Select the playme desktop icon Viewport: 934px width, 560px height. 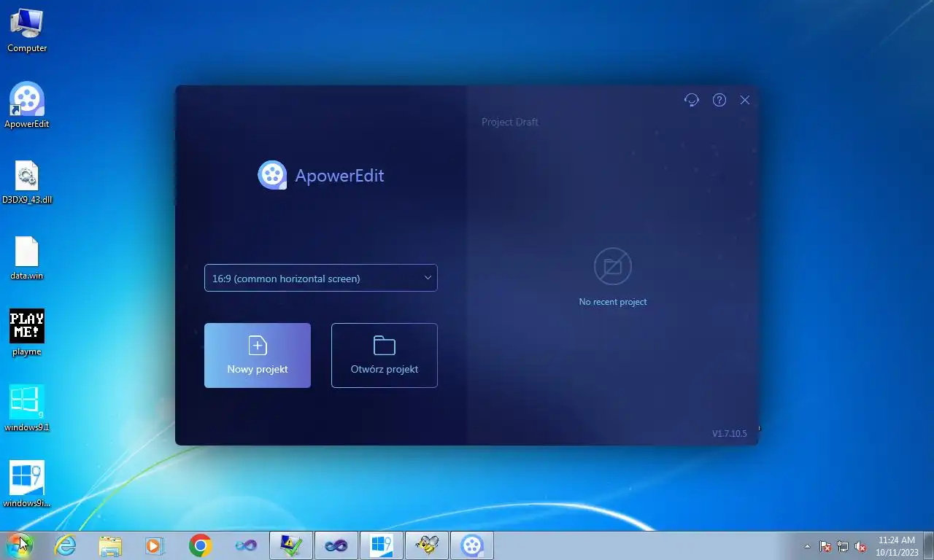click(x=27, y=333)
